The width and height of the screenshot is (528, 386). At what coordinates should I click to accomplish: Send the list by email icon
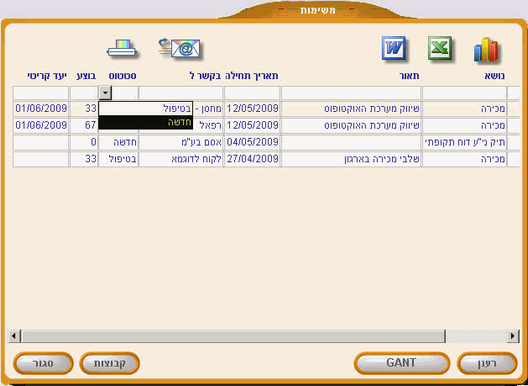coord(180,49)
